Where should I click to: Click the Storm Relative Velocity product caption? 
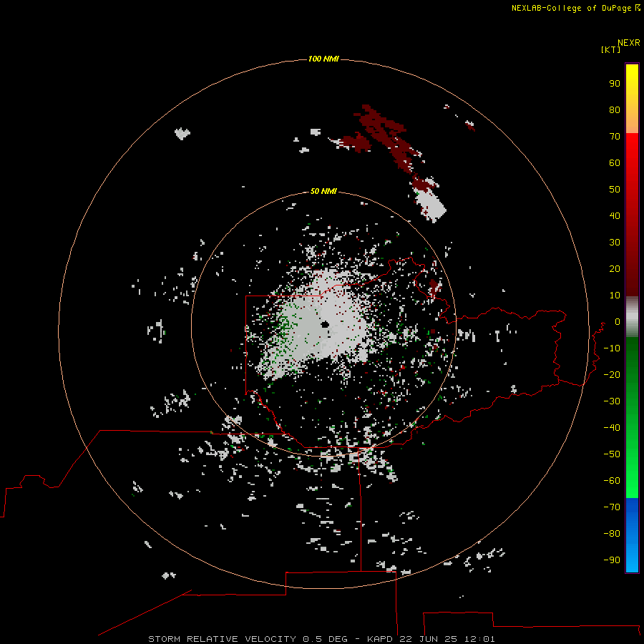point(321,639)
